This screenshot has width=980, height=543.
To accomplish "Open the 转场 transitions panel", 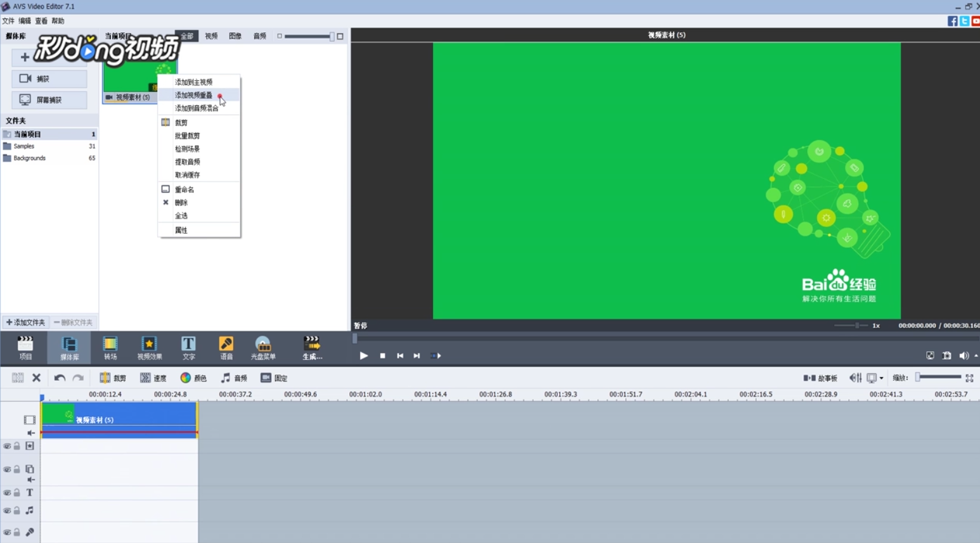I will click(110, 348).
